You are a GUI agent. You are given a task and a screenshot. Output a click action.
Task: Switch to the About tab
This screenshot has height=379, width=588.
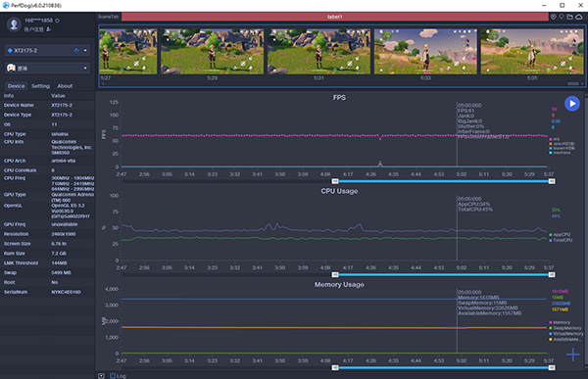65,86
